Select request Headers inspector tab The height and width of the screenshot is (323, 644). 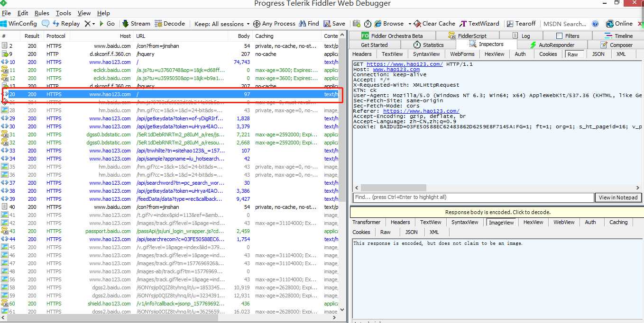(362, 54)
